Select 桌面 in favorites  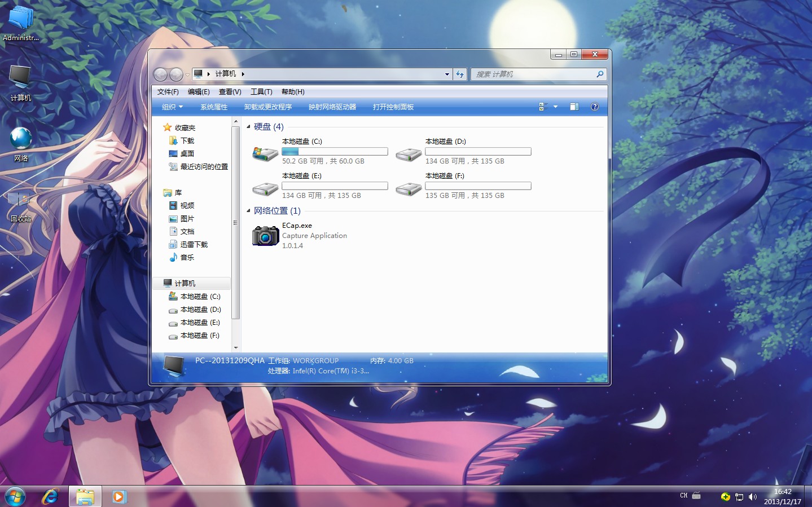click(187, 154)
